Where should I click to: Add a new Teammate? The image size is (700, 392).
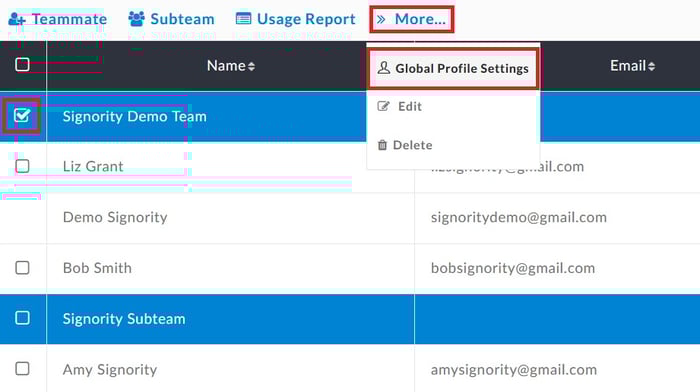[x=58, y=19]
